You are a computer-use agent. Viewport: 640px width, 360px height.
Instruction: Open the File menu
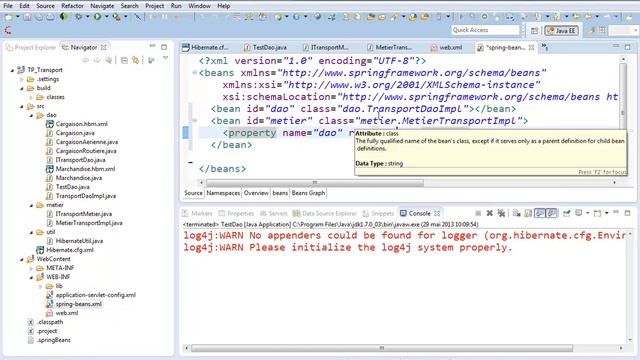(x=8, y=6)
